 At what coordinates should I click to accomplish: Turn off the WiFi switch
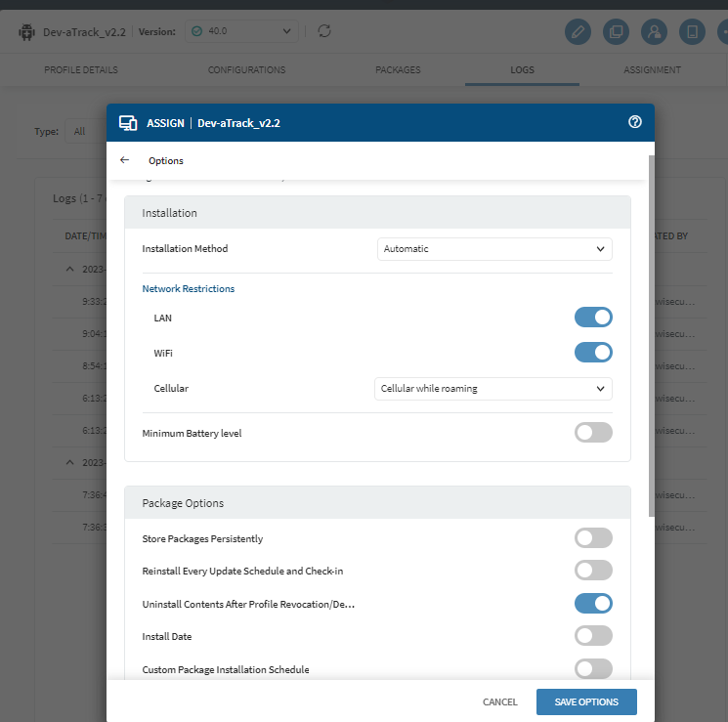(593, 352)
